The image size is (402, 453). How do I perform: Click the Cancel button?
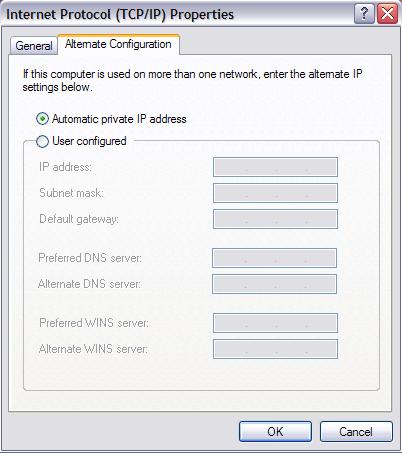(356, 432)
